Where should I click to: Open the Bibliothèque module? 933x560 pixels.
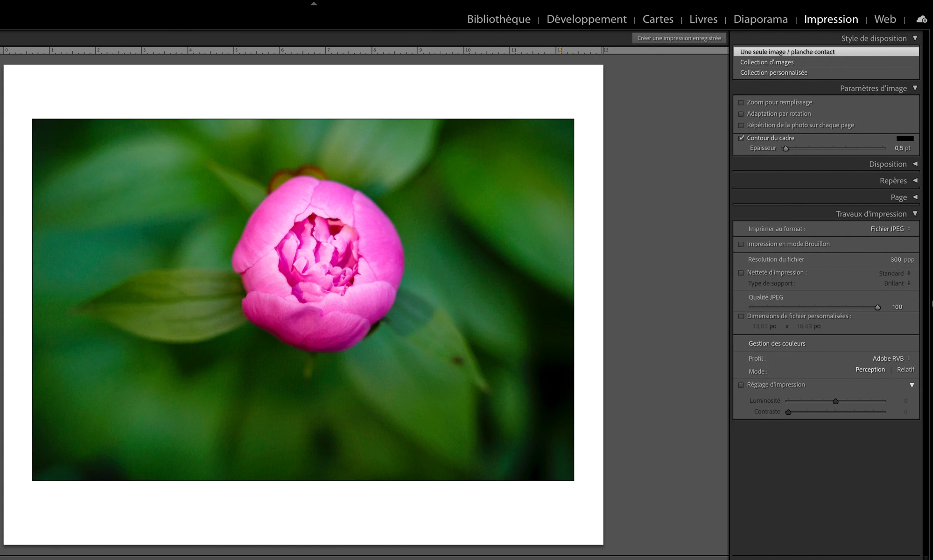498,19
